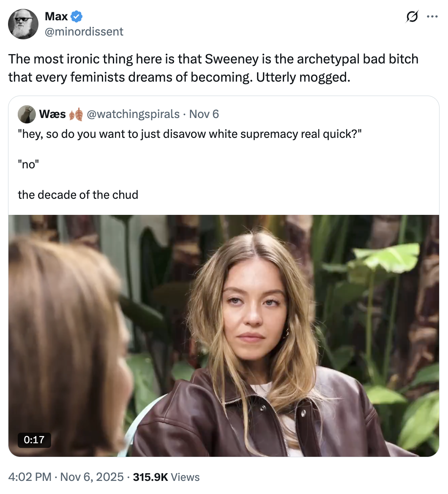Click the 0:17 video duration badge
Image resolution: width=448 pixels, height=494 pixels.
coord(34,439)
